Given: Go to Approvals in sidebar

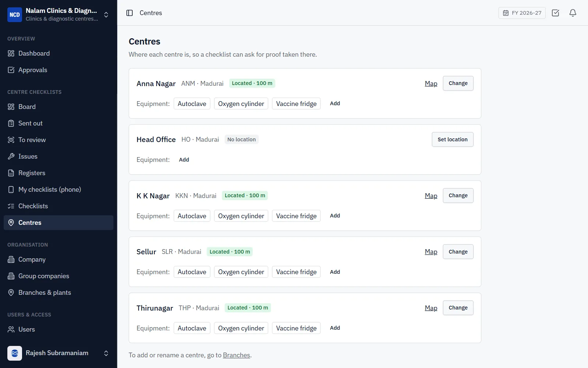Looking at the screenshot, I should (58, 70).
